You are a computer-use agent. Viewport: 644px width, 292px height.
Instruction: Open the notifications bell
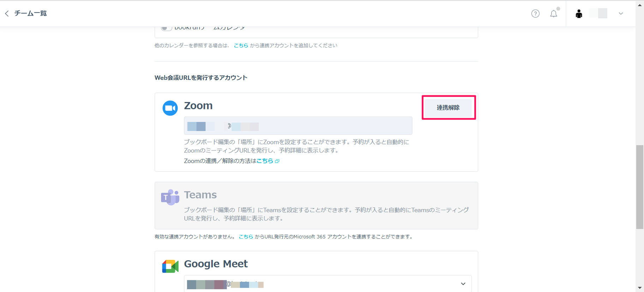coord(554,14)
